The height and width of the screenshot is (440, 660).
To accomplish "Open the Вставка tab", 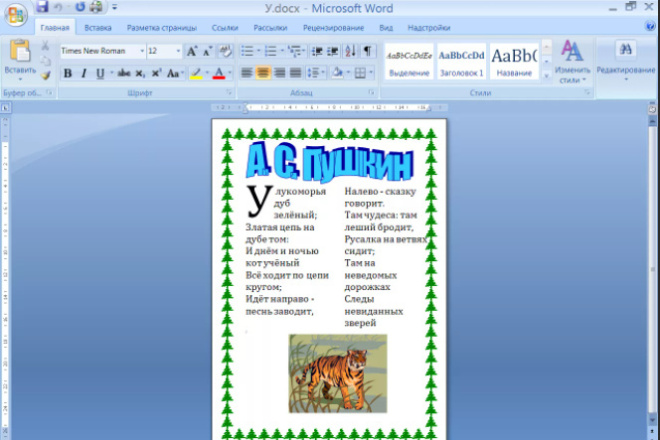I will [x=98, y=28].
